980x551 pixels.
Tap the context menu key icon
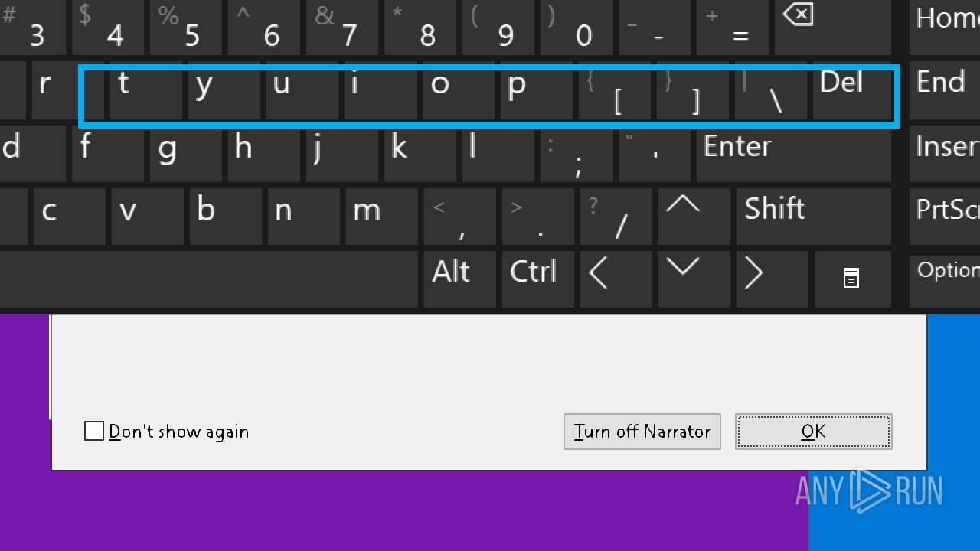pyautogui.click(x=853, y=279)
